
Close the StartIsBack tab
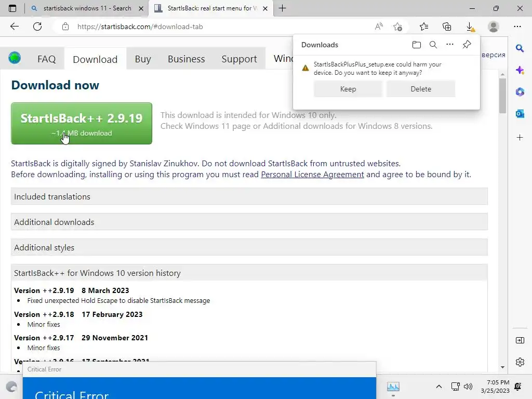(265, 8)
